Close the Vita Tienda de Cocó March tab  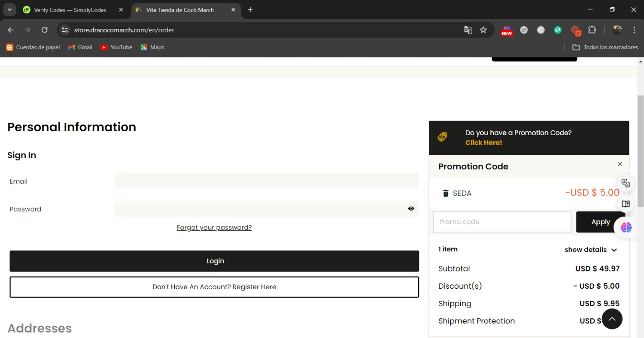[233, 10]
